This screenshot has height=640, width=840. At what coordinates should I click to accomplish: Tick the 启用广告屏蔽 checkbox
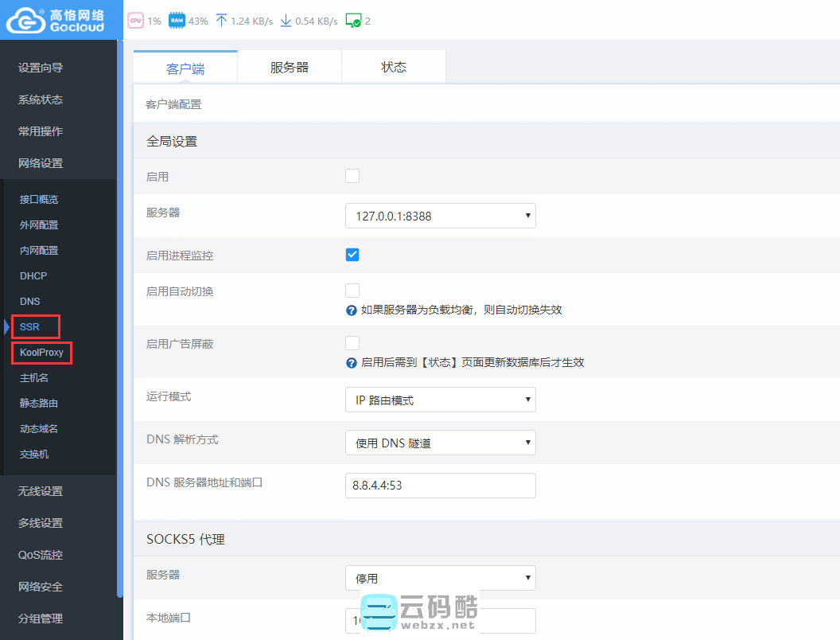[352, 343]
